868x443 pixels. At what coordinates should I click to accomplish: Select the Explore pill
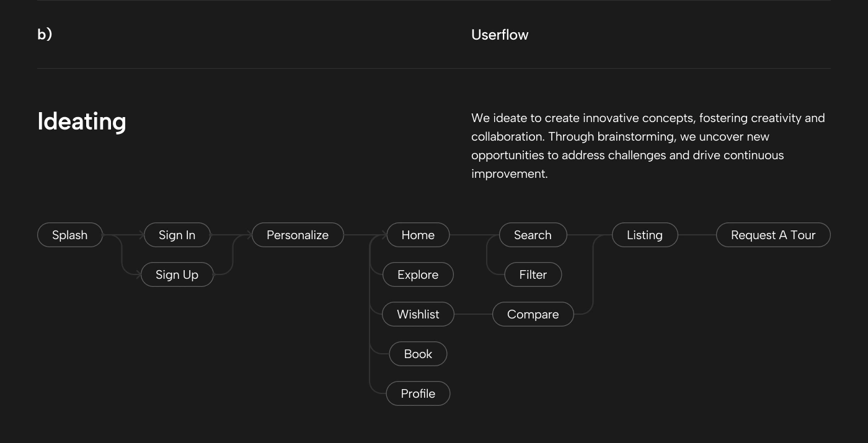coord(418,274)
